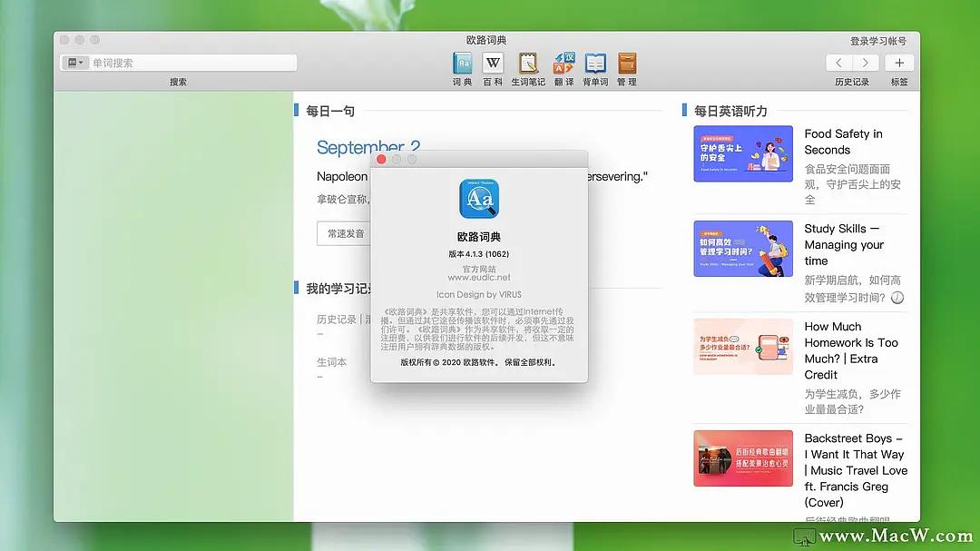This screenshot has width=980, height=551.
Task: Click the 每日一句 section heading
Action: pyautogui.click(x=330, y=112)
